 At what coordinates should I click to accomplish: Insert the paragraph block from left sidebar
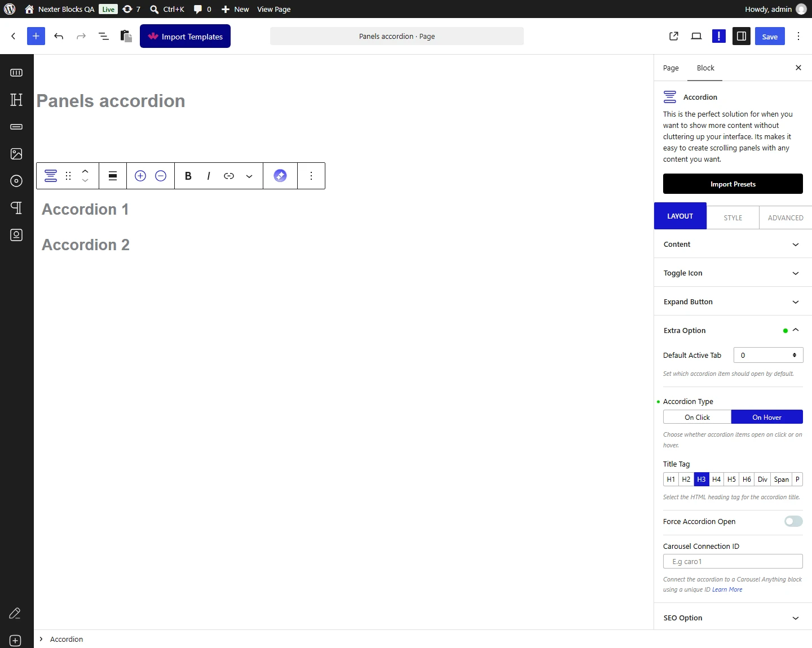(x=16, y=208)
